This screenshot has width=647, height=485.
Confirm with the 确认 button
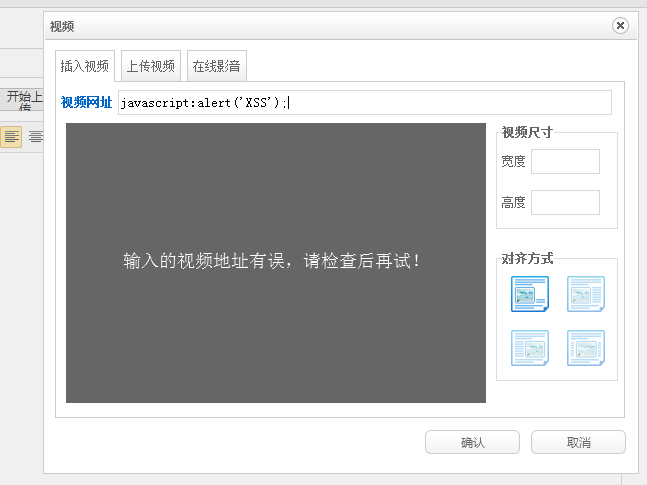click(x=472, y=442)
